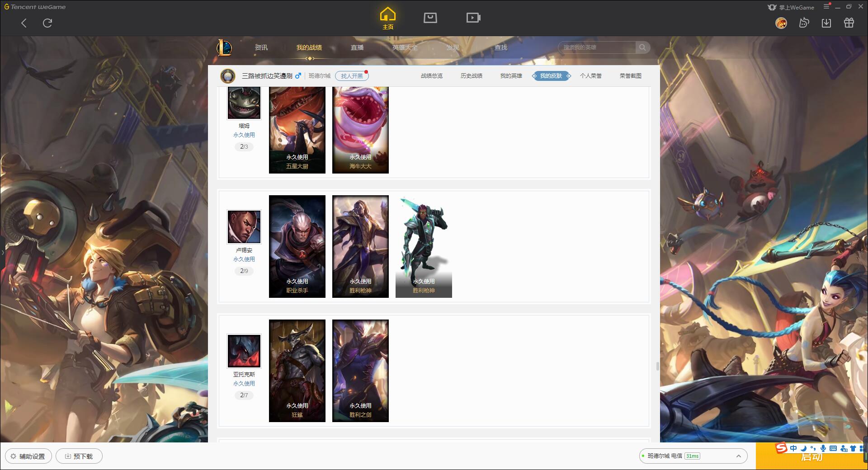
Task: Open the 职业杀手 skin card
Action: coord(297,246)
